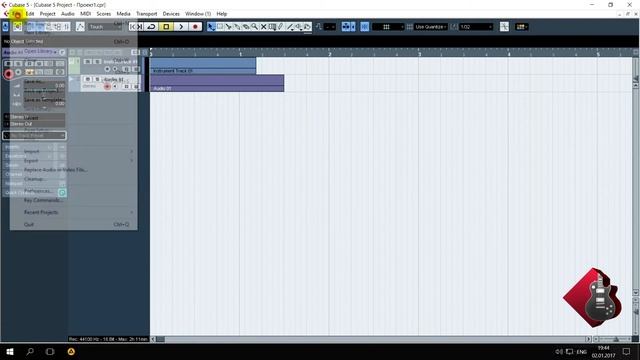Screen dimensions: 640x360
Task: Toggle the inspector record enable button
Action: click(9, 74)
